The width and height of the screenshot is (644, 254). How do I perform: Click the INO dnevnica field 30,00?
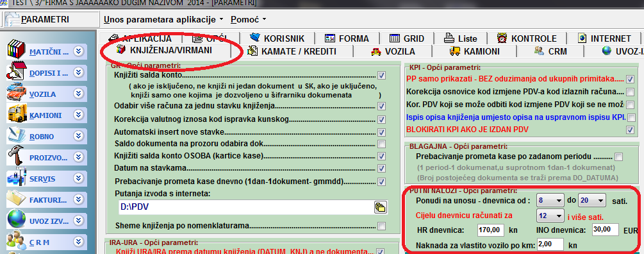[x=606, y=230]
